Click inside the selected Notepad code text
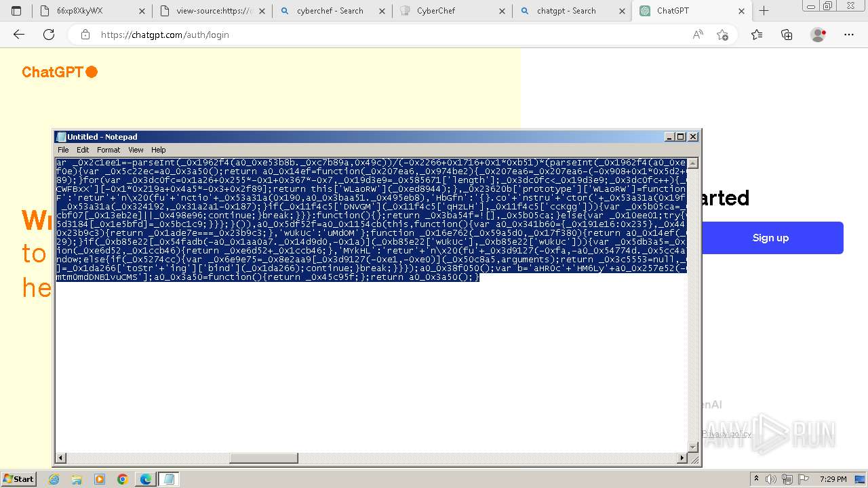The width and height of the screenshot is (868, 488). [x=372, y=220]
